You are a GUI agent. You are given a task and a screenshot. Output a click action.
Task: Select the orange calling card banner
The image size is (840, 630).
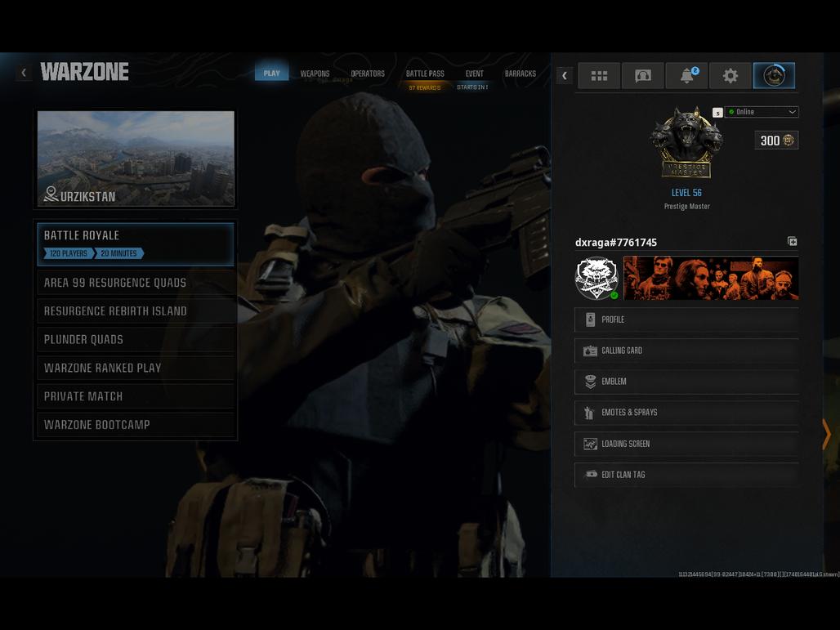pyautogui.click(x=710, y=278)
